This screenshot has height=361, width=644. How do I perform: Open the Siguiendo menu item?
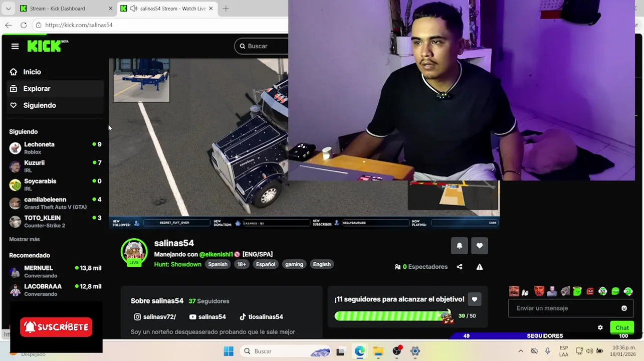point(55,105)
